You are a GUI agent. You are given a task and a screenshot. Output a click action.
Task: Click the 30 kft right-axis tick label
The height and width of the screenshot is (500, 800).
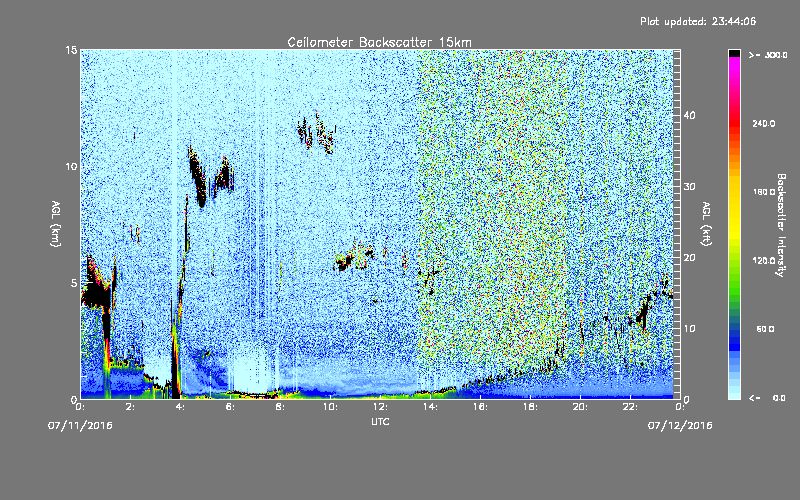coord(689,187)
